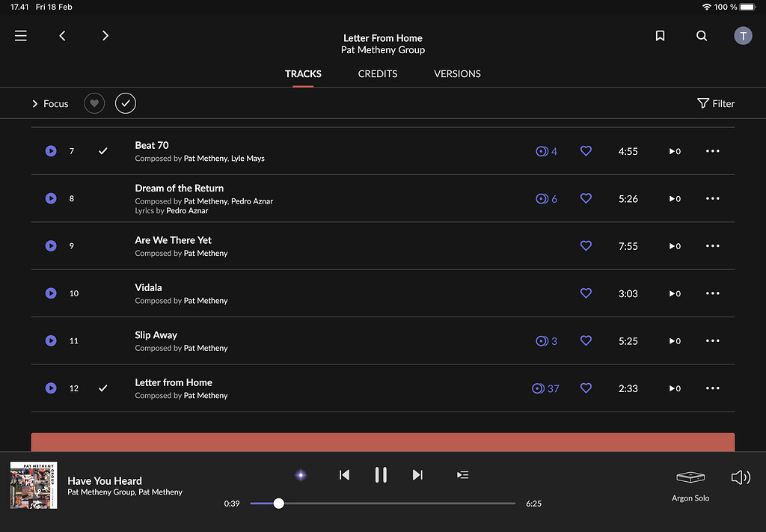Image resolution: width=766 pixels, height=532 pixels.
Task: Expand the Focus options
Action: (49, 104)
